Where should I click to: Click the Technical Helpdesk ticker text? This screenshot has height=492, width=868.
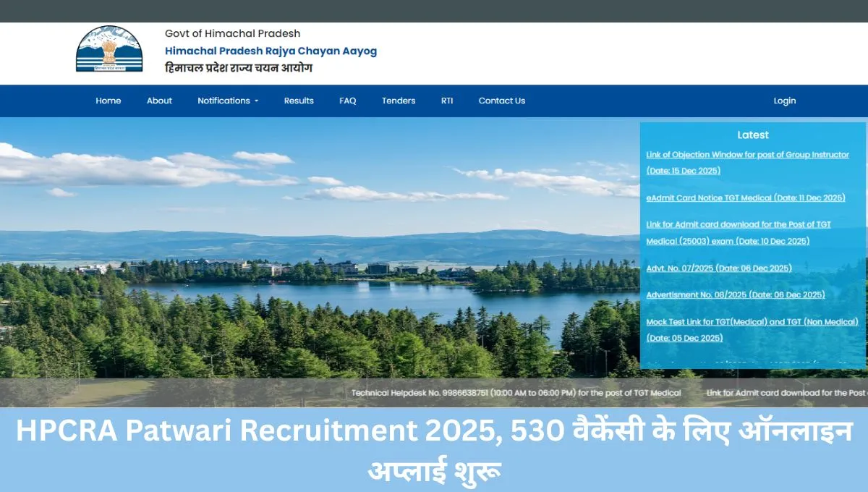[515, 393]
